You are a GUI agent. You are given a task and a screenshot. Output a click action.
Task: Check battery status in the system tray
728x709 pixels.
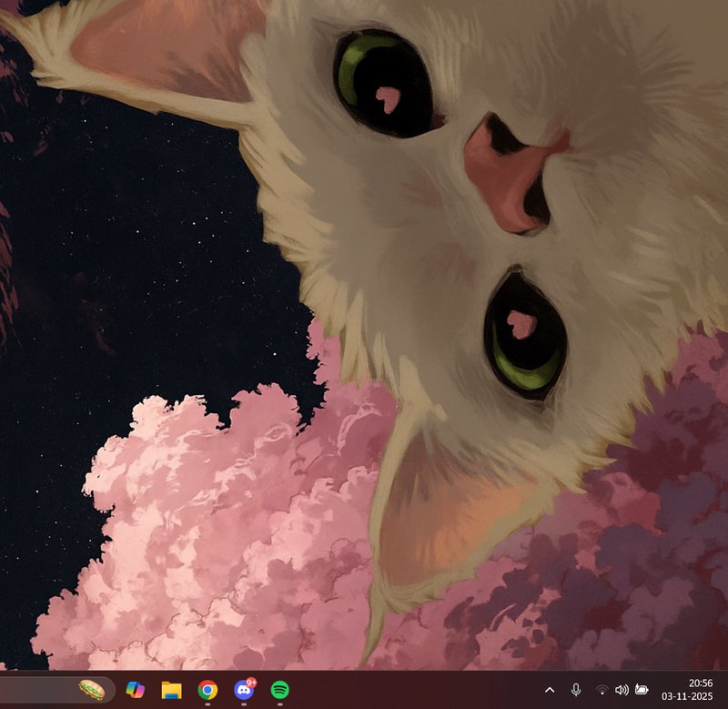[642, 690]
